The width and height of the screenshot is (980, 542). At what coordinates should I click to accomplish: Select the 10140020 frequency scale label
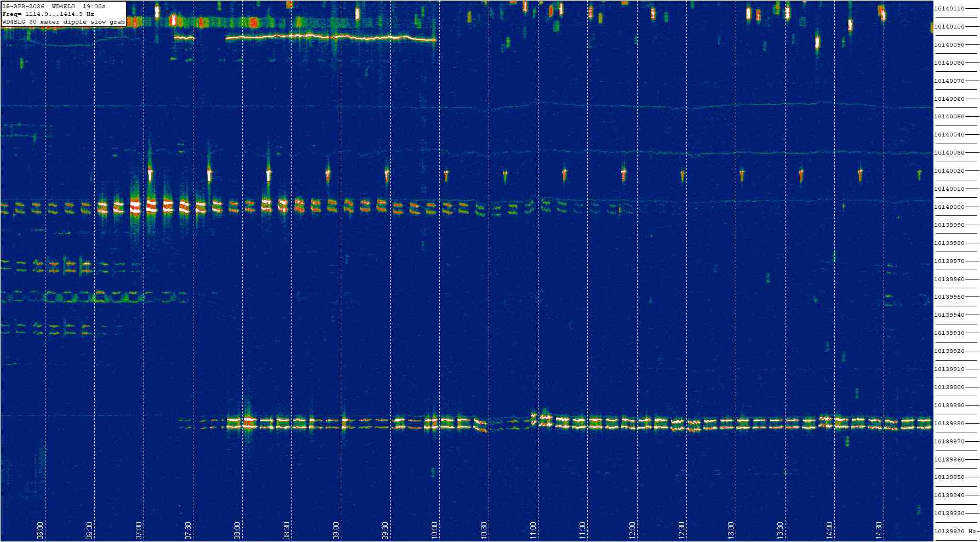[x=949, y=171]
